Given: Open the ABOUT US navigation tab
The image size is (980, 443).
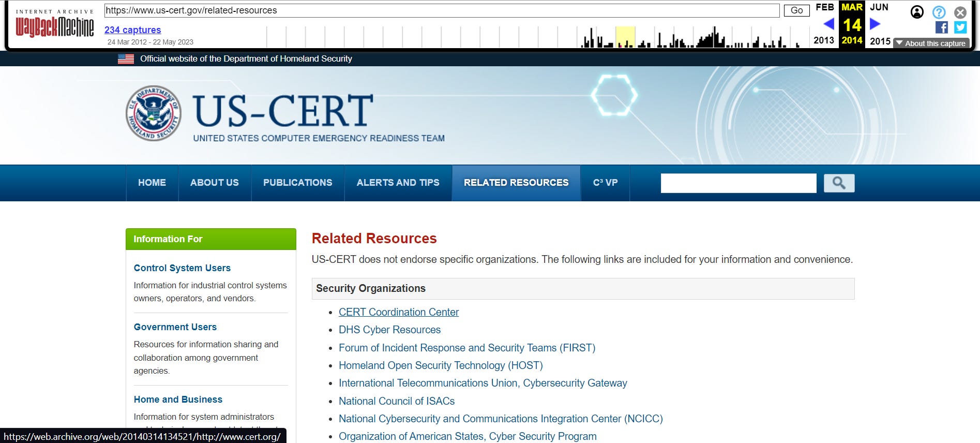Looking at the screenshot, I should pyautogui.click(x=215, y=183).
